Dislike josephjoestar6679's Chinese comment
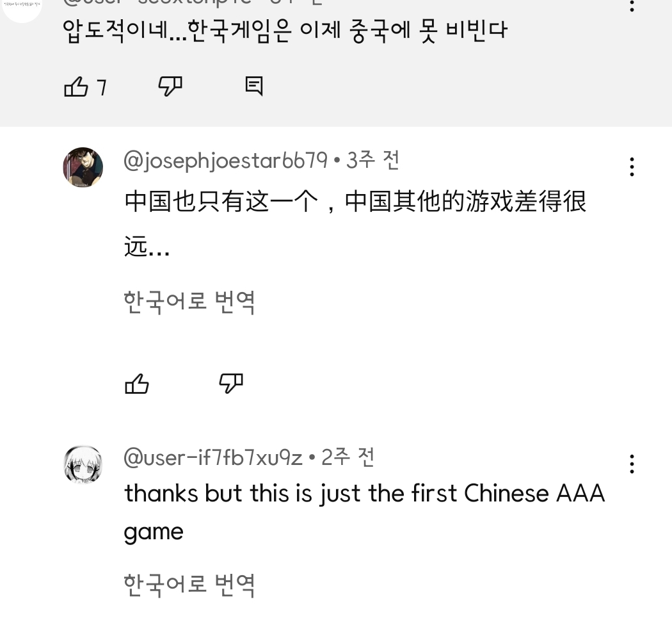672x627 pixels. click(x=231, y=384)
